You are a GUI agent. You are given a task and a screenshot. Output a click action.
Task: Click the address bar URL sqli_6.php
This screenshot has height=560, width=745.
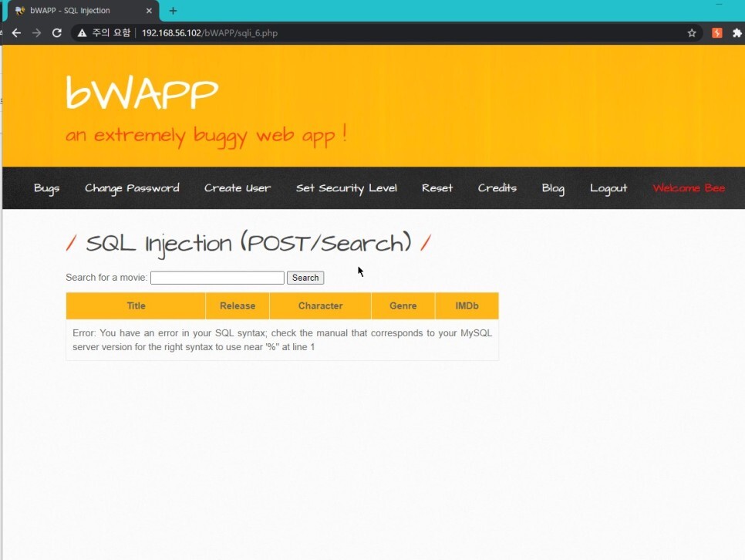pos(210,33)
